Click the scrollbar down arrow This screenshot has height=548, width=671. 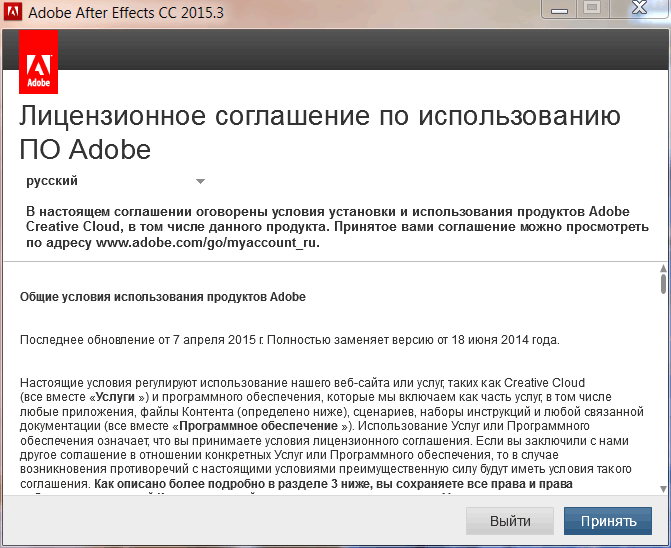pos(663,489)
